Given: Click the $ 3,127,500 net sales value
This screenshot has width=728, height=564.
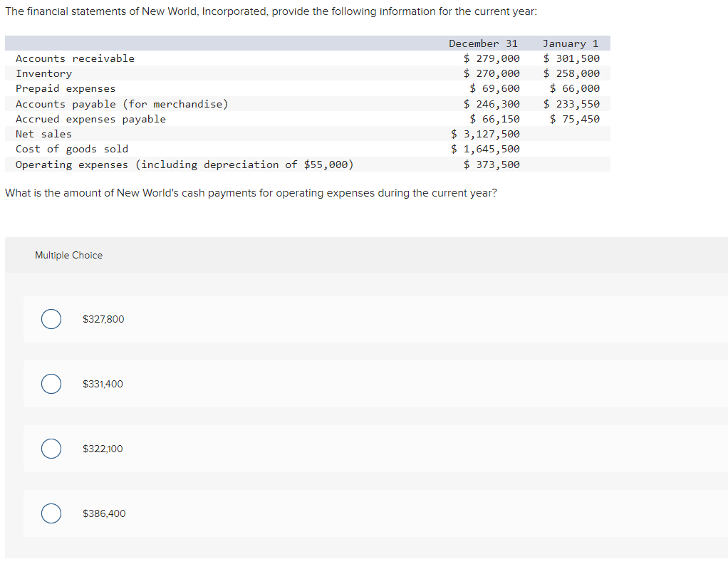Looking at the screenshot, I should click(x=485, y=134).
